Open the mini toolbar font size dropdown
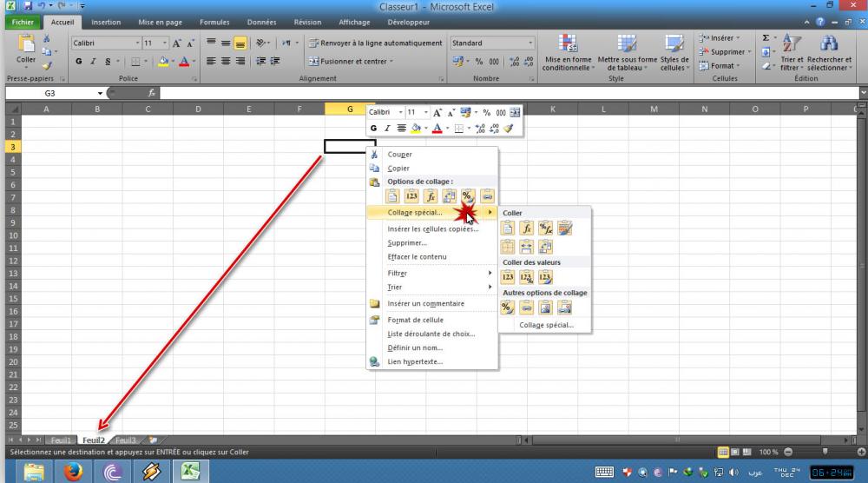868x483 pixels. click(425, 112)
